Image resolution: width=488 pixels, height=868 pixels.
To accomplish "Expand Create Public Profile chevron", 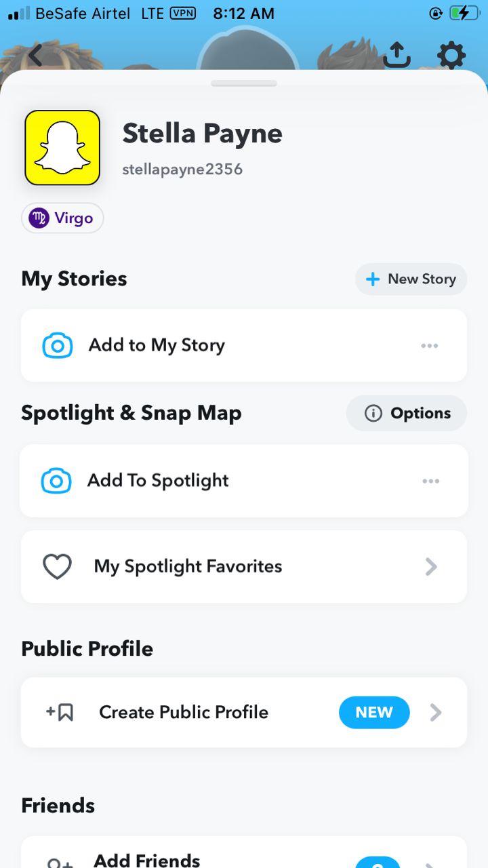I will click(436, 713).
